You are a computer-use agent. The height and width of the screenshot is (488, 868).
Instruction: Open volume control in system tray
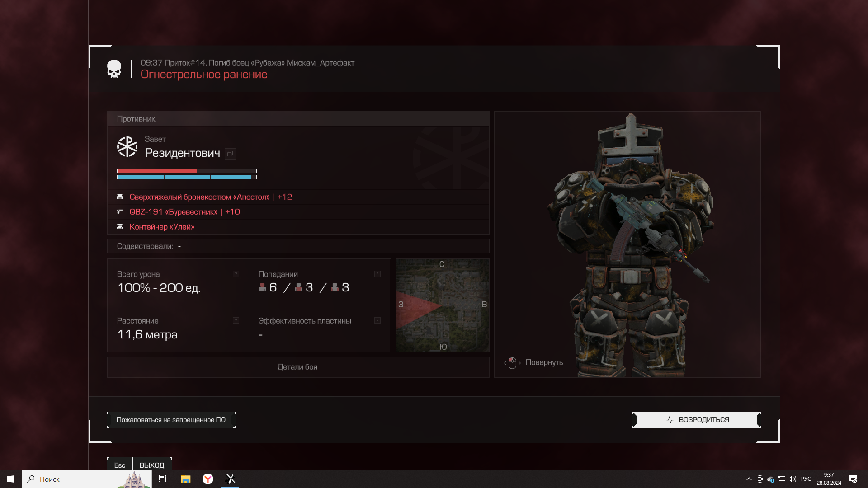click(793, 479)
